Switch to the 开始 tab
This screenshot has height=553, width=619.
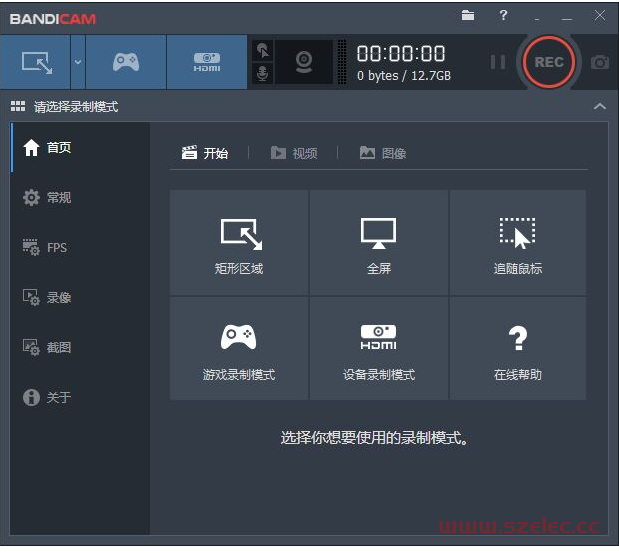[205, 153]
